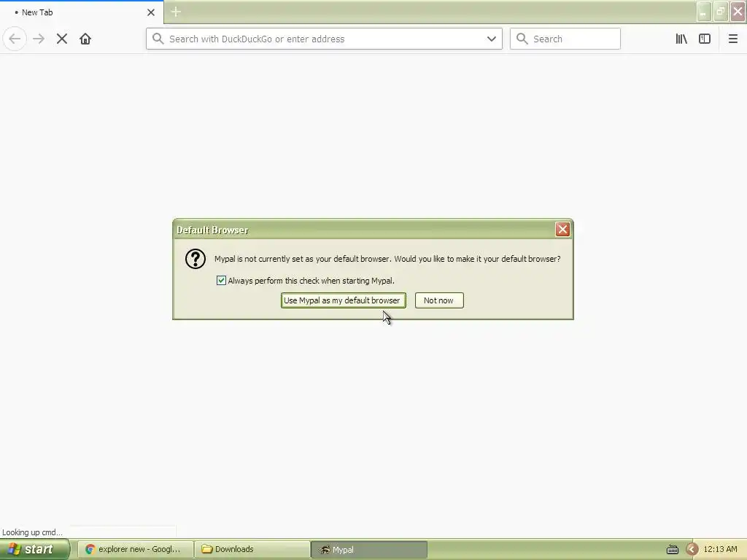Click the 12:13 AM clock

coord(720,550)
